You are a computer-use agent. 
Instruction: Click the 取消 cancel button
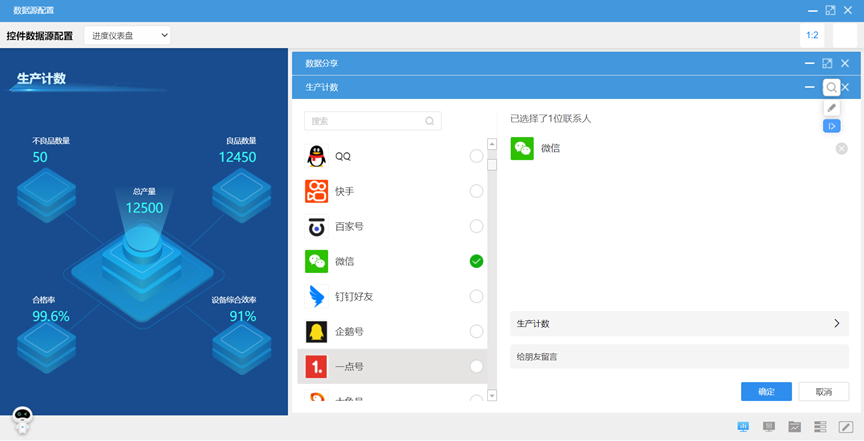coord(824,392)
